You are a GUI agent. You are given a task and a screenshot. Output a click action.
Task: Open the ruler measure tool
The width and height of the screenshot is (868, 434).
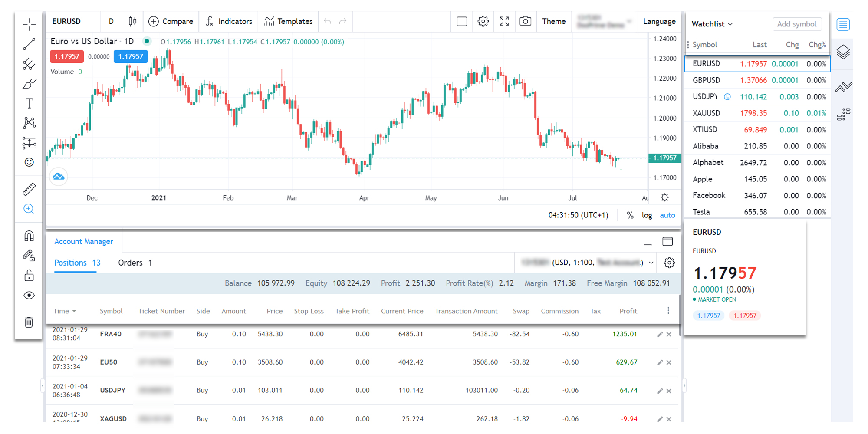[x=29, y=189]
